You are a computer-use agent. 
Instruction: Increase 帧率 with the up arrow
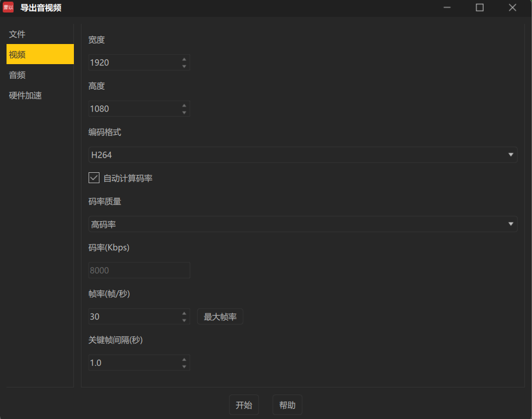pyautogui.click(x=184, y=313)
